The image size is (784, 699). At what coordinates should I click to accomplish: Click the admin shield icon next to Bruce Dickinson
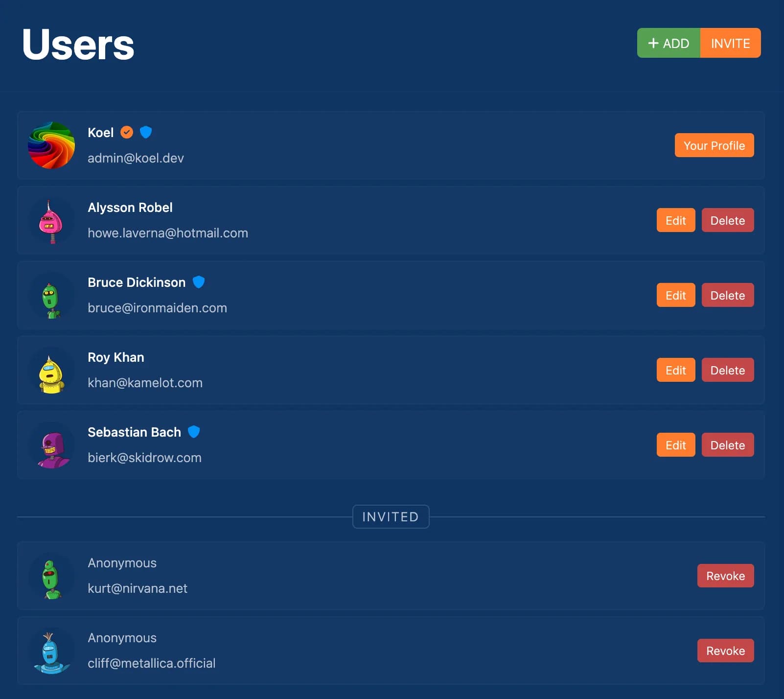click(199, 282)
